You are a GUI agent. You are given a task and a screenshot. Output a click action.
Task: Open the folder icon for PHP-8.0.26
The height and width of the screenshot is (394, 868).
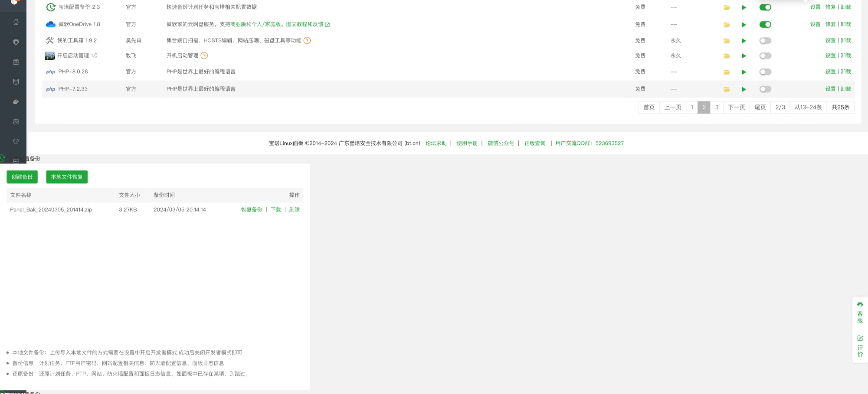coord(727,72)
